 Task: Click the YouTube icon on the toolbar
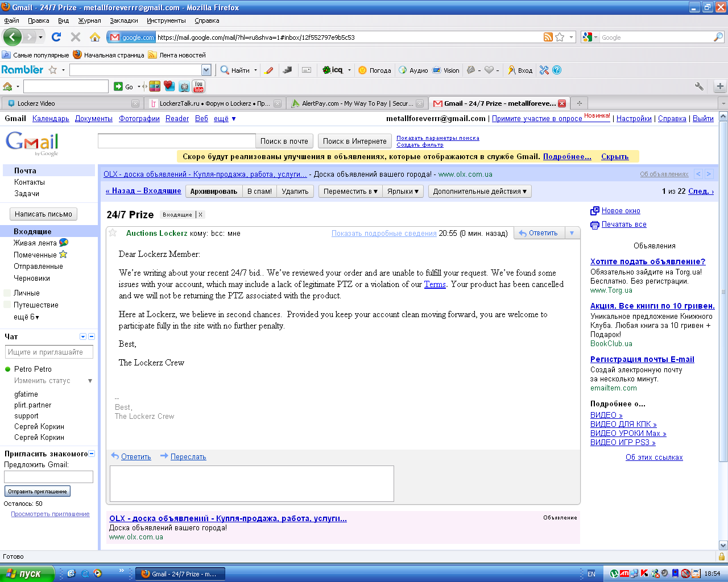198,86
